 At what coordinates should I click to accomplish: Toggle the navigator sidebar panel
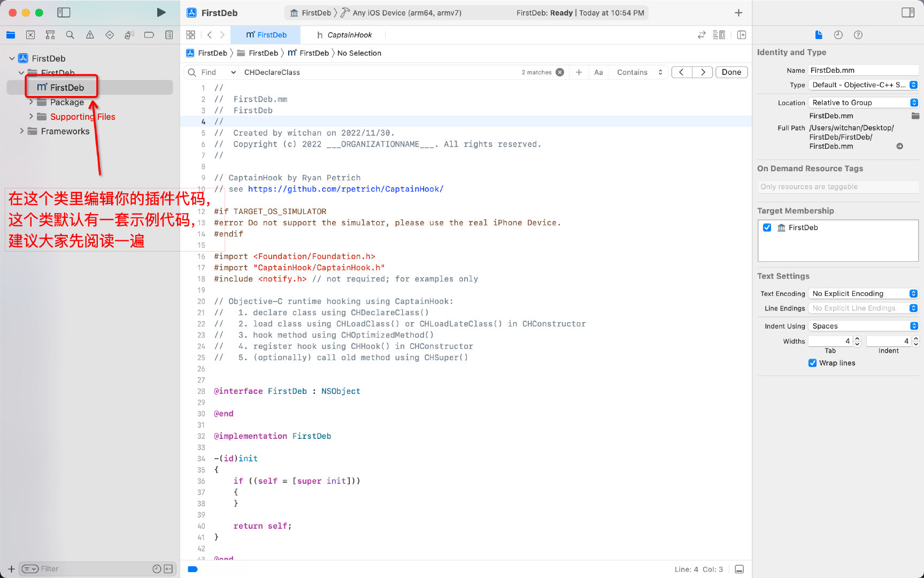click(x=64, y=12)
